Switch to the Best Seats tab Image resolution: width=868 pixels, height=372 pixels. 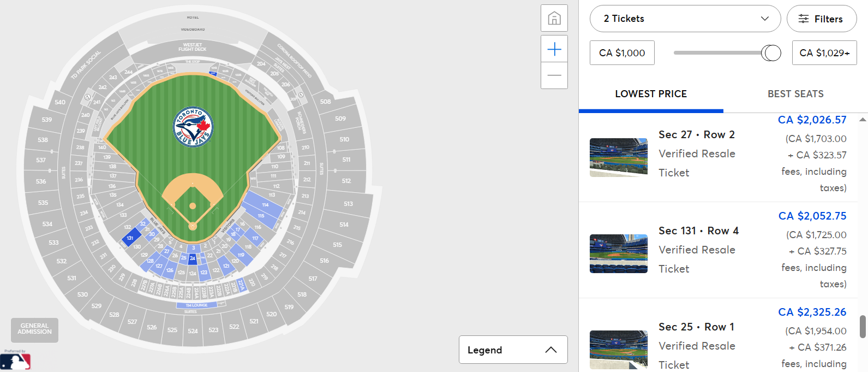tap(795, 94)
